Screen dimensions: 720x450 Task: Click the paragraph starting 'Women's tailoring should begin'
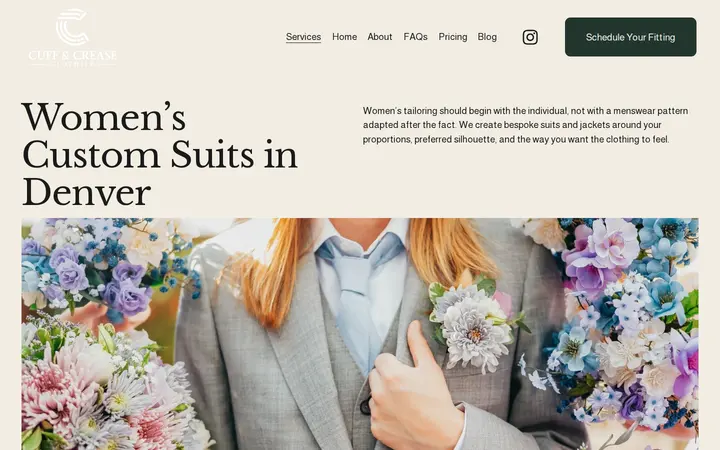(x=525, y=125)
